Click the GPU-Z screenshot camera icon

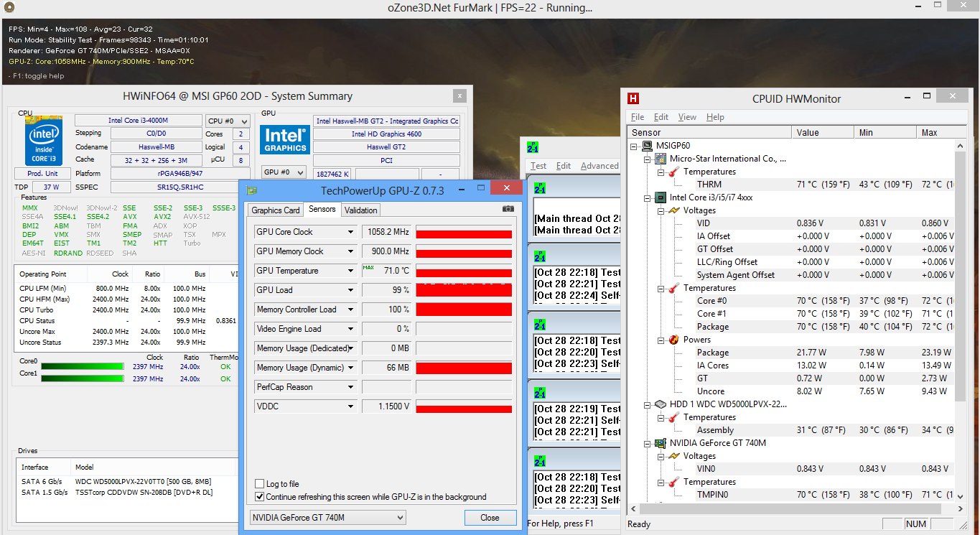pos(508,209)
